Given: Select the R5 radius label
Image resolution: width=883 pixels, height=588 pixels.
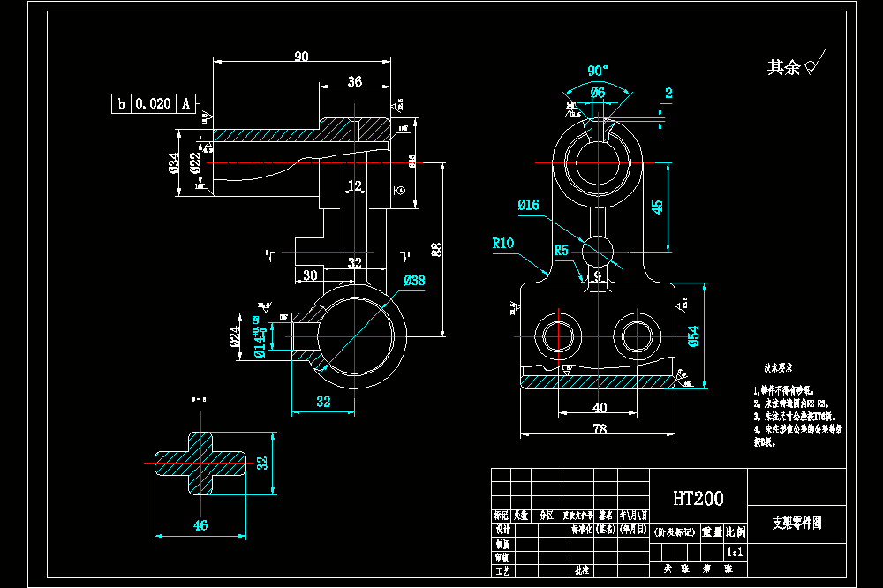Looking at the screenshot, I should pos(561,251).
